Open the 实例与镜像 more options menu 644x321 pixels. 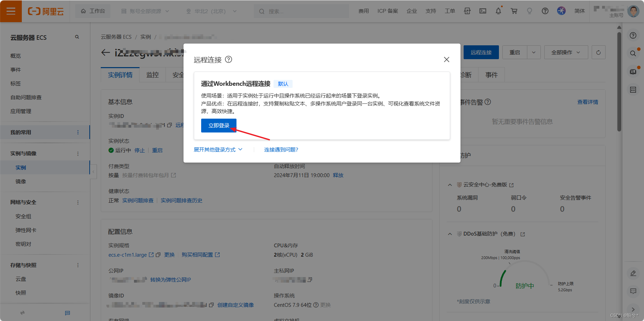[x=78, y=154]
